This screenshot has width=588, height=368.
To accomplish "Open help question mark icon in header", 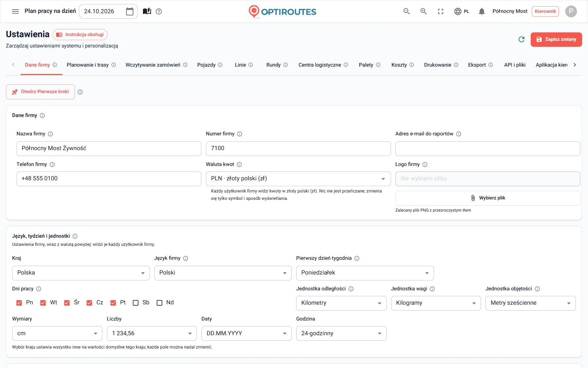I will point(159,11).
